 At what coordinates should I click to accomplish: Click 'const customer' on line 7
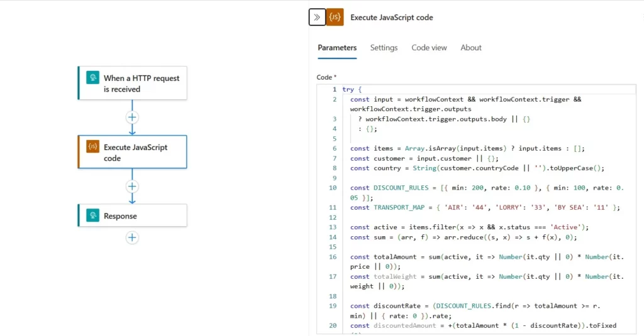(377, 158)
